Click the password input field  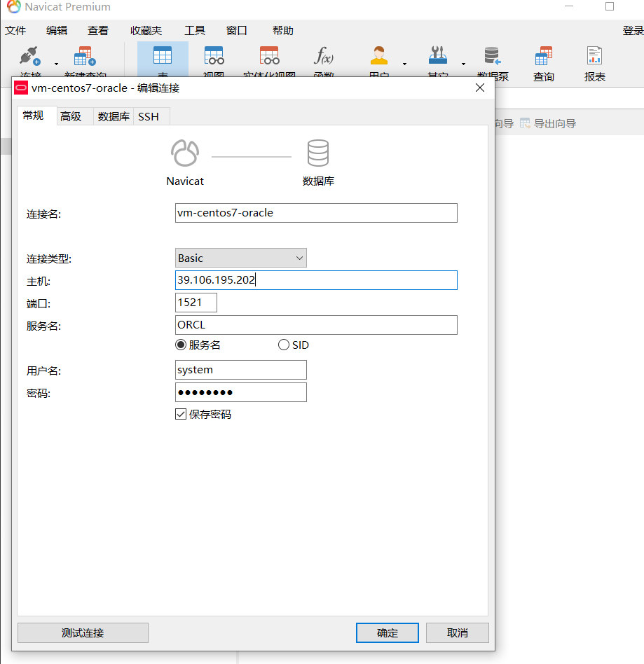240,392
